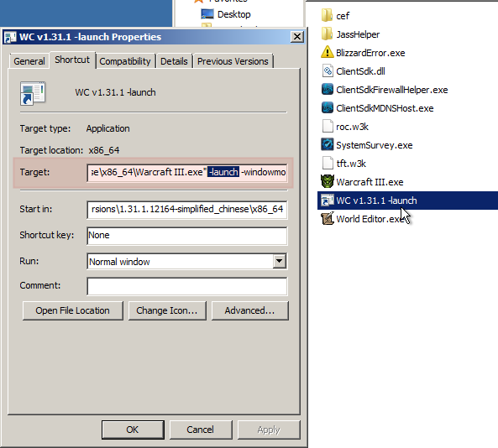Select the SystemSurvey.exe file name
498x448 pixels.
point(375,145)
